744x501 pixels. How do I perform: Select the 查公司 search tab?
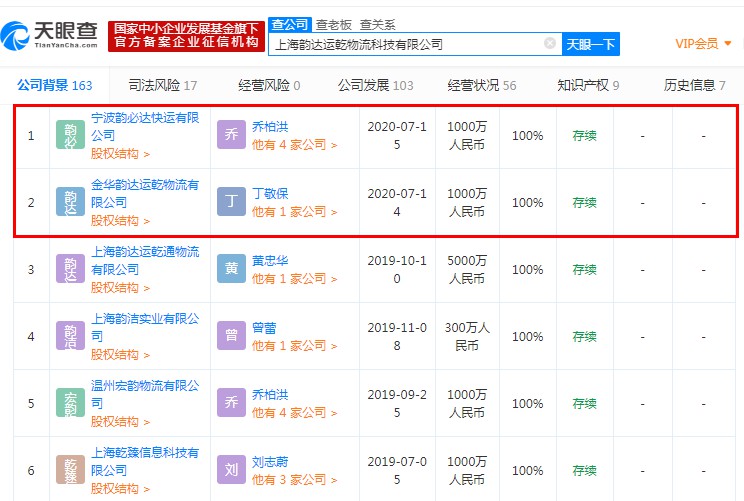(x=290, y=24)
